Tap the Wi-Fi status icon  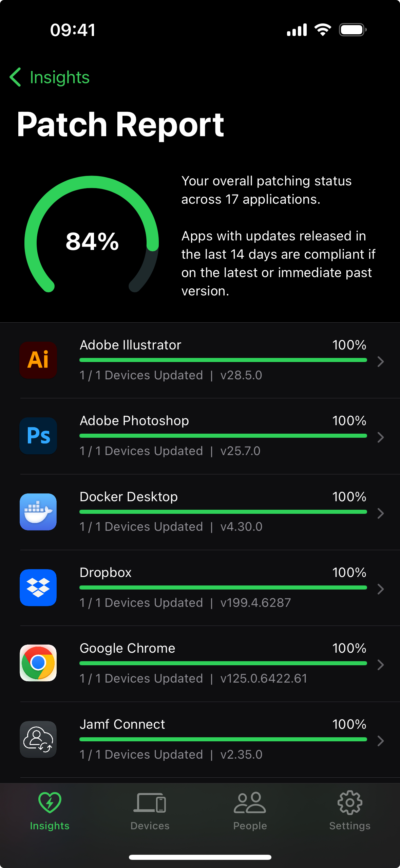(x=323, y=30)
